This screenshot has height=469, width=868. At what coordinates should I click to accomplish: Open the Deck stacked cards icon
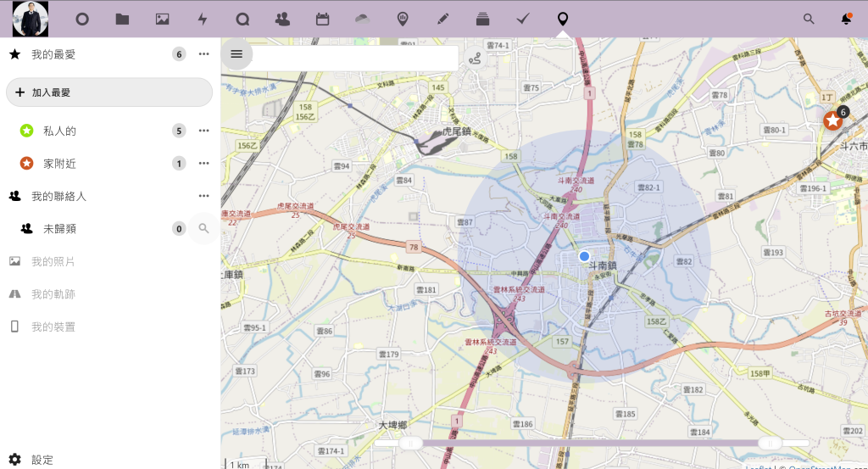click(482, 20)
